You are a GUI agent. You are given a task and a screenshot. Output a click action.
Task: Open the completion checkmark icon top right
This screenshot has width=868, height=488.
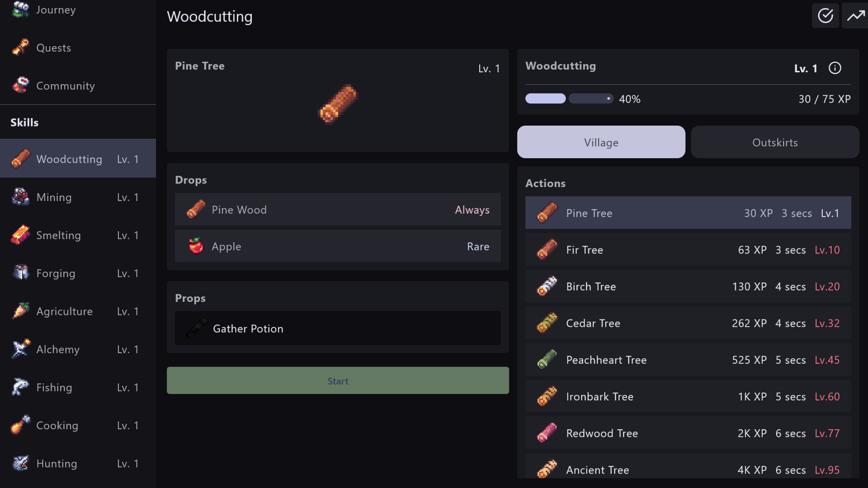[x=825, y=15]
